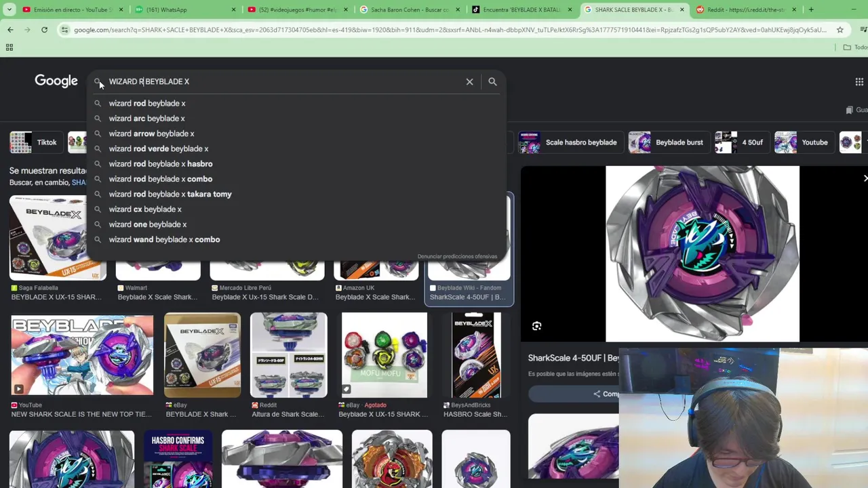Open the apps grid in bookmarks bar

[9, 47]
